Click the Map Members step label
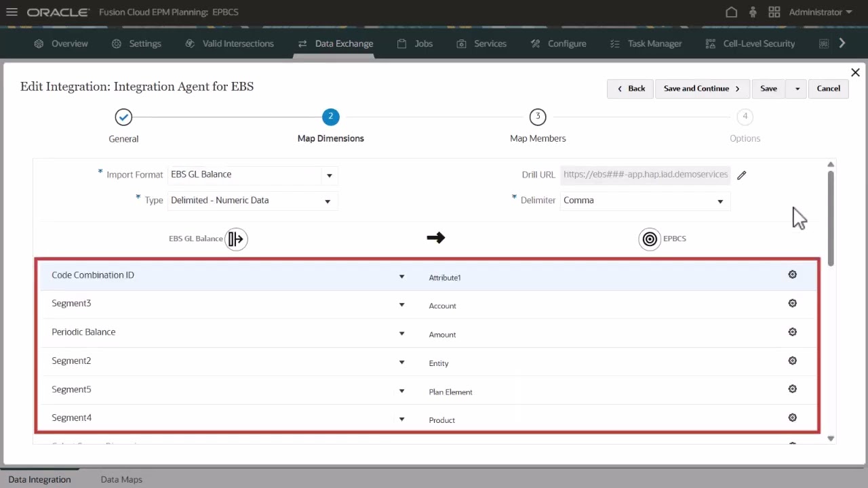 coord(538,138)
